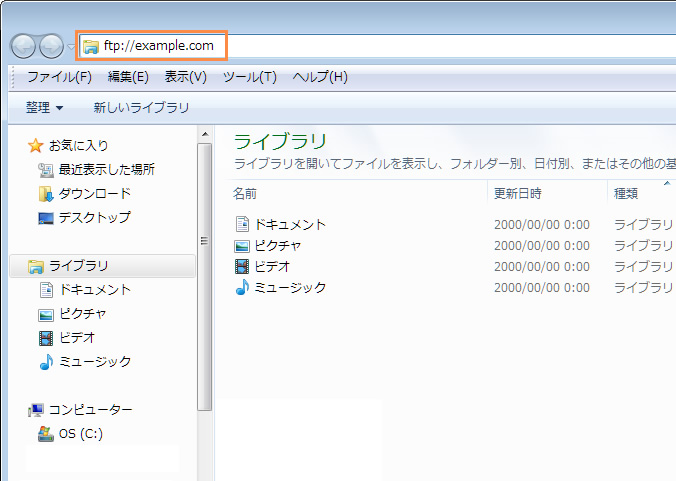The image size is (676, 481).
Task: Click the 新しいライブラリ button
Action: (x=141, y=107)
